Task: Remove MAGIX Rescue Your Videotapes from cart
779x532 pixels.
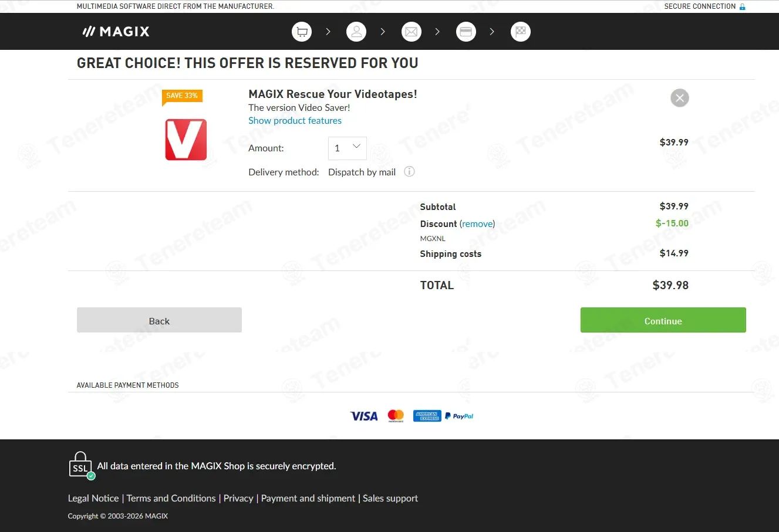Action: [680, 98]
